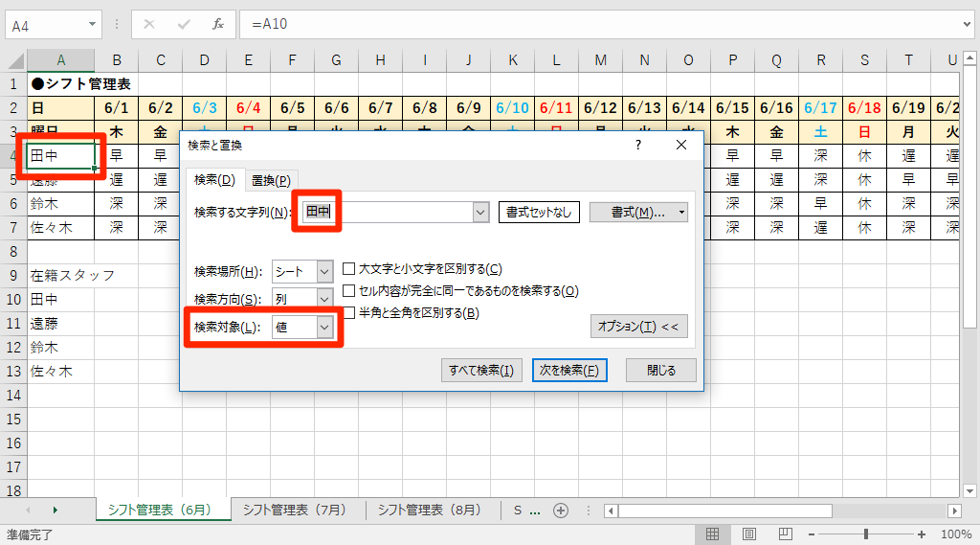Click the enter checkmark icon in formula bar

(184, 24)
